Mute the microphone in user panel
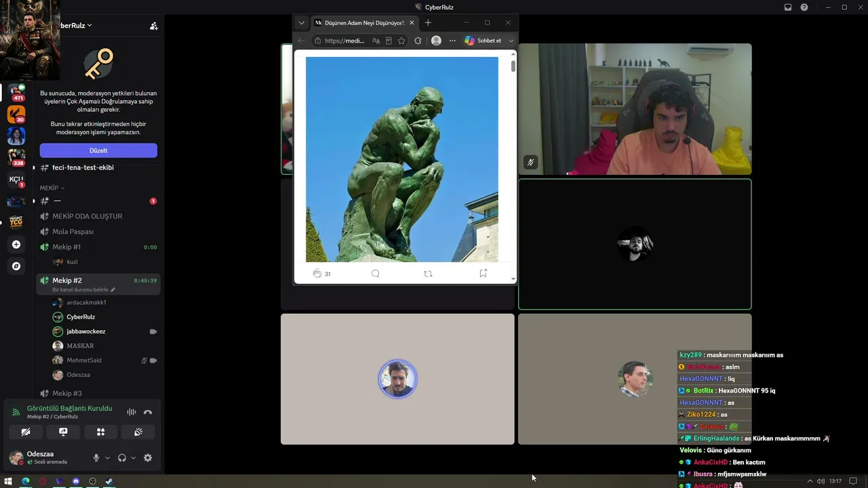 click(x=96, y=457)
